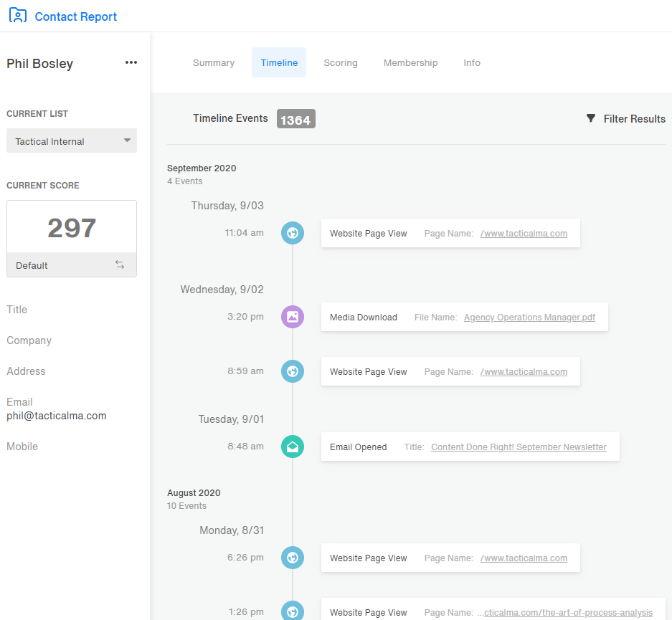672x620 pixels.
Task: Click the Monday, 8/31 date heading
Action: tap(232, 530)
